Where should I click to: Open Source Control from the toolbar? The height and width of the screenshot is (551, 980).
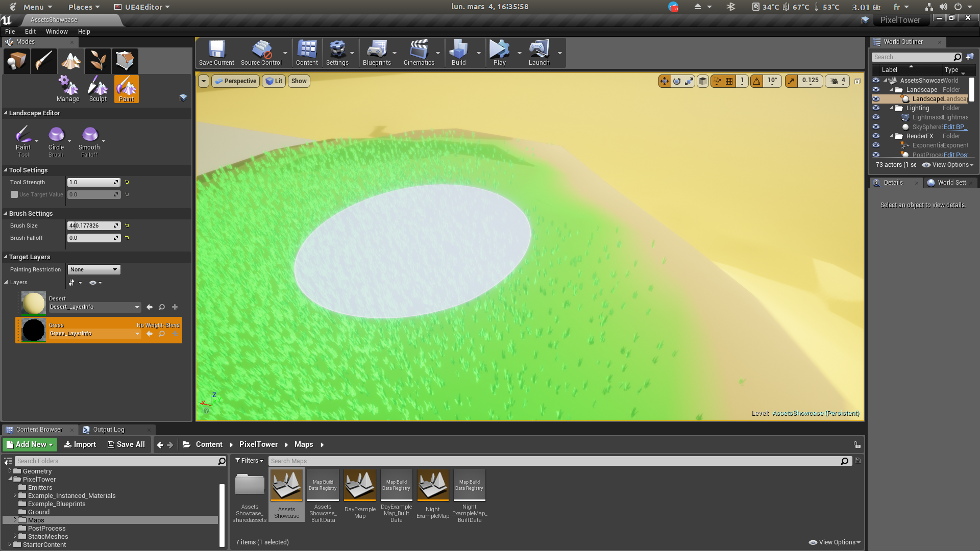click(x=261, y=53)
